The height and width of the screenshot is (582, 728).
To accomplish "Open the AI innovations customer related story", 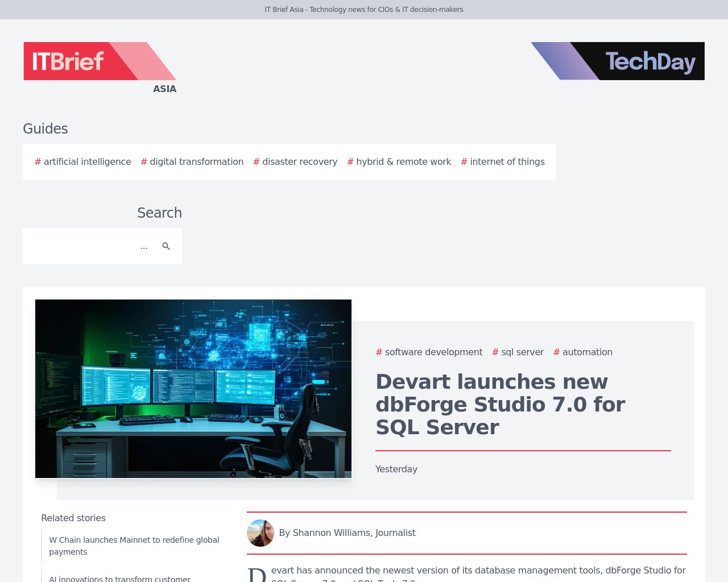I will [x=119, y=579].
